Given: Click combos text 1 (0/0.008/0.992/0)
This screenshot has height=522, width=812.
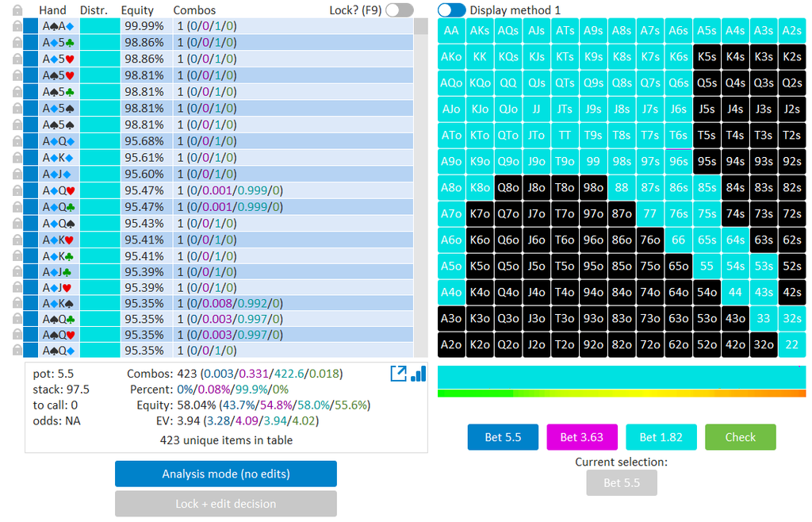Looking at the screenshot, I should point(230,303).
